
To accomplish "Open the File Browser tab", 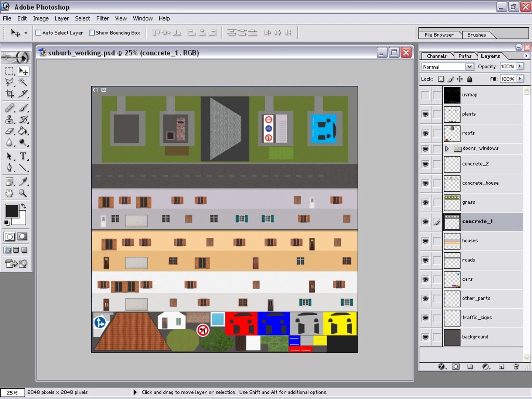I will (x=439, y=35).
